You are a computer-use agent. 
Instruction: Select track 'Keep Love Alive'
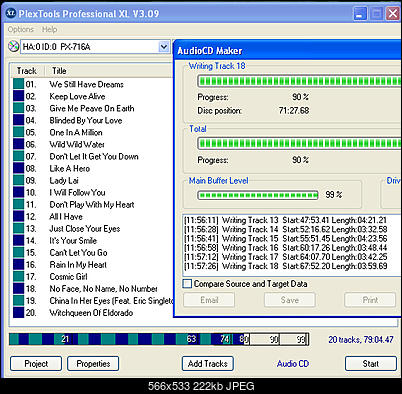click(77, 96)
